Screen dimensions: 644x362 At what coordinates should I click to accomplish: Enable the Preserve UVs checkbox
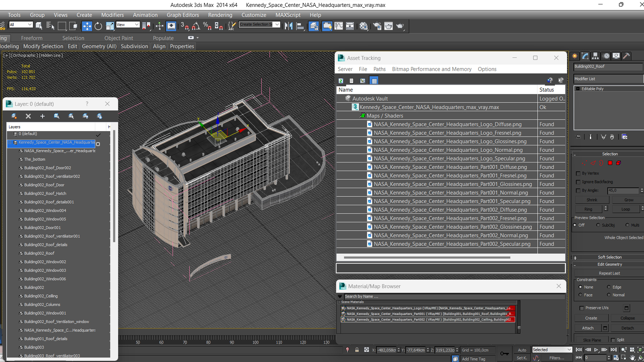[582, 308]
